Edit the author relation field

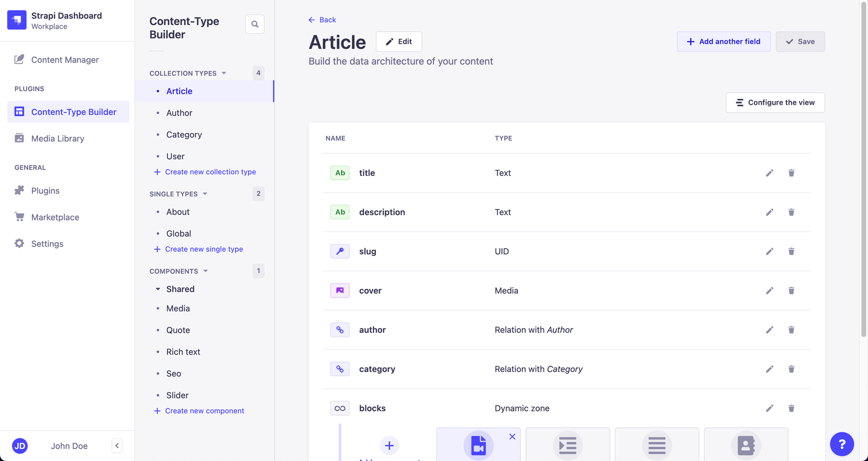click(x=769, y=330)
